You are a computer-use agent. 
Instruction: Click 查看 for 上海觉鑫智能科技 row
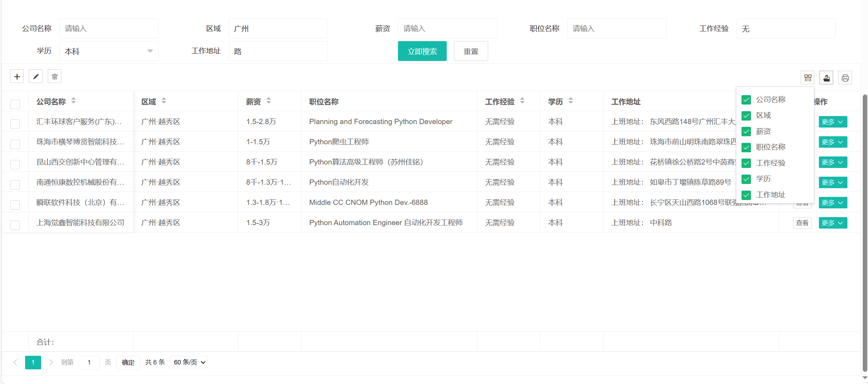[x=802, y=223]
